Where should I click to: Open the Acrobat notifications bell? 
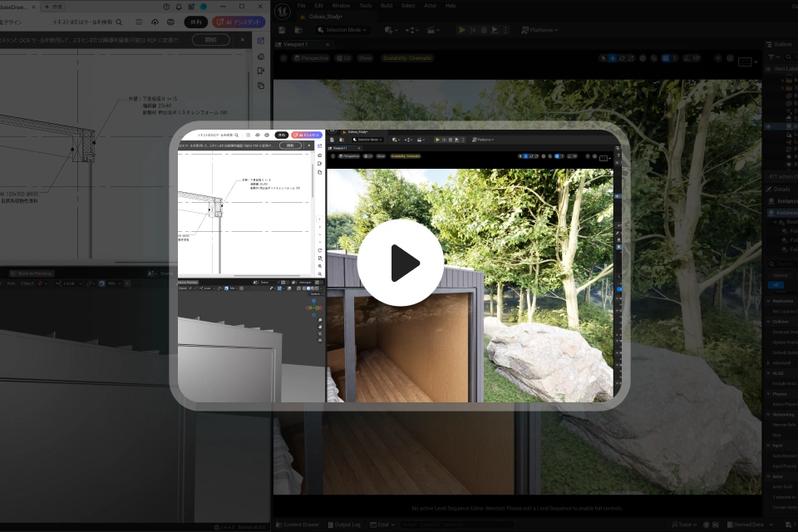179,7
